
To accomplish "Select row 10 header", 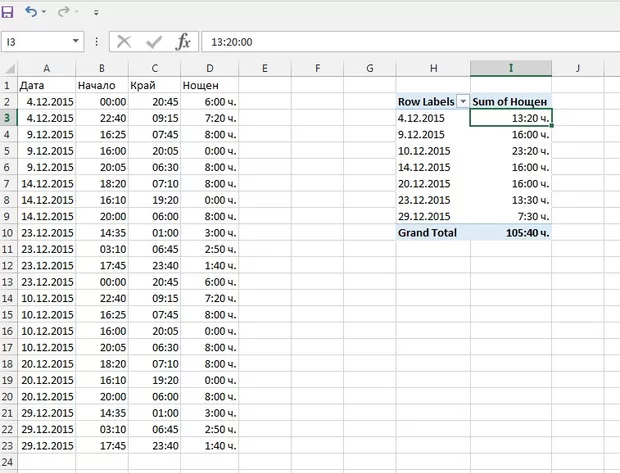I will [x=8, y=233].
